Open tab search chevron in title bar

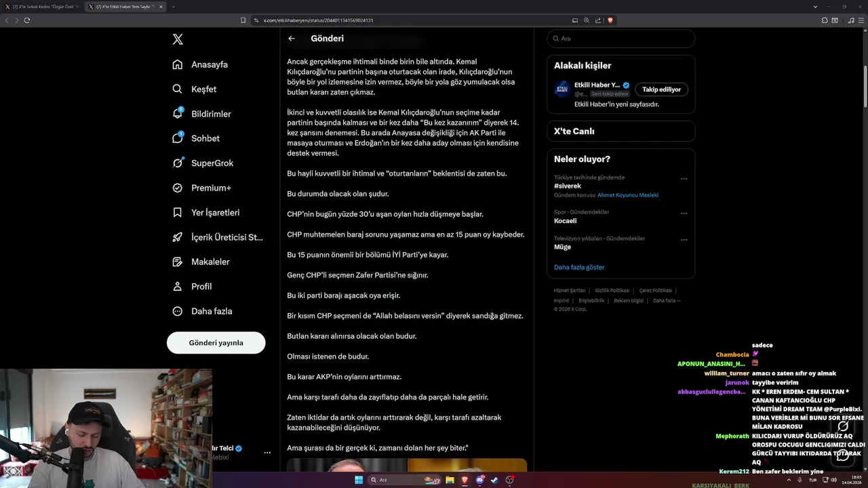click(x=815, y=7)
